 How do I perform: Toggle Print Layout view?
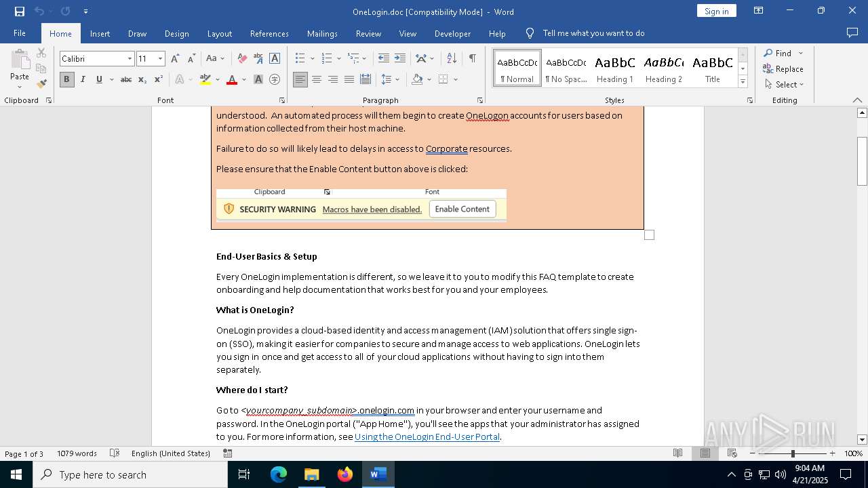click(705, 453)
